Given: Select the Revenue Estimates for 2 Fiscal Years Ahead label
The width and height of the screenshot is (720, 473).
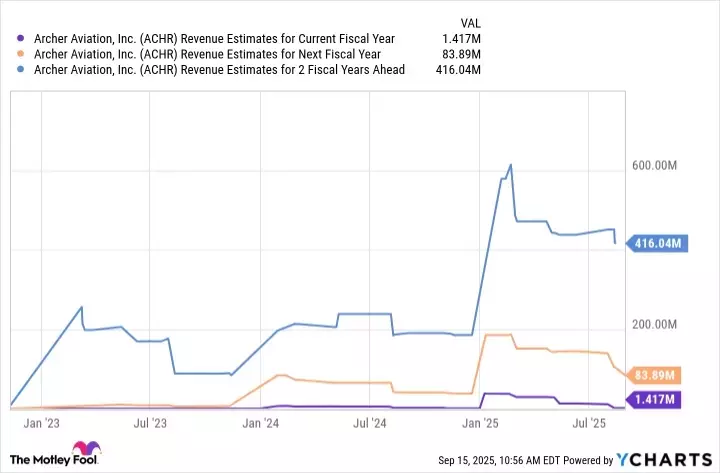Looking at the screenshot, I should [218, 69].
